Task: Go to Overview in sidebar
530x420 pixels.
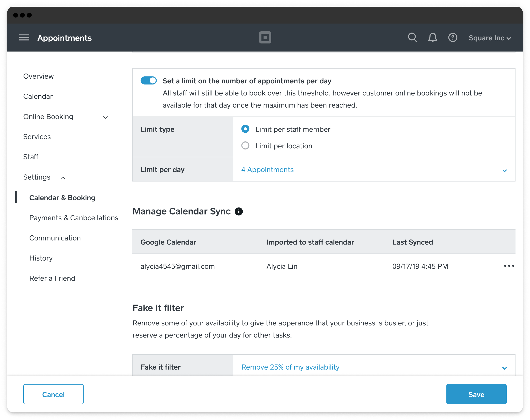Action: pos(38,76)
